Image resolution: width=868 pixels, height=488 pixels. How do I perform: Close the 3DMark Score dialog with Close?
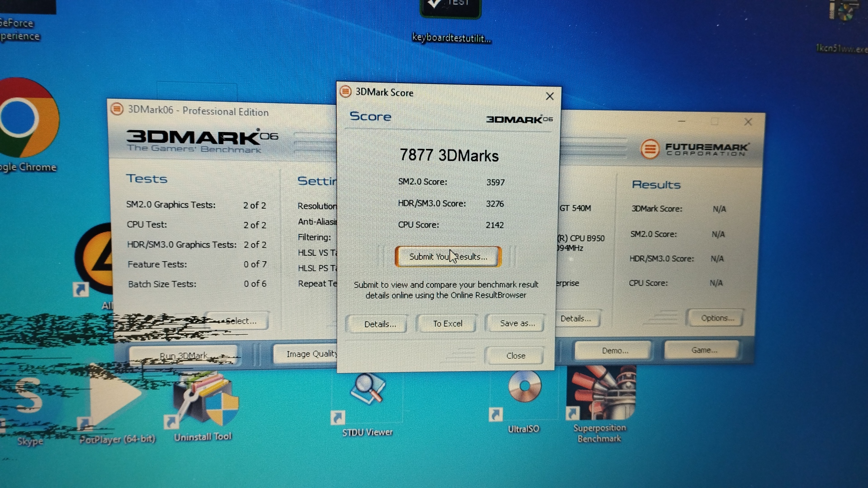[x=515, y=356]
